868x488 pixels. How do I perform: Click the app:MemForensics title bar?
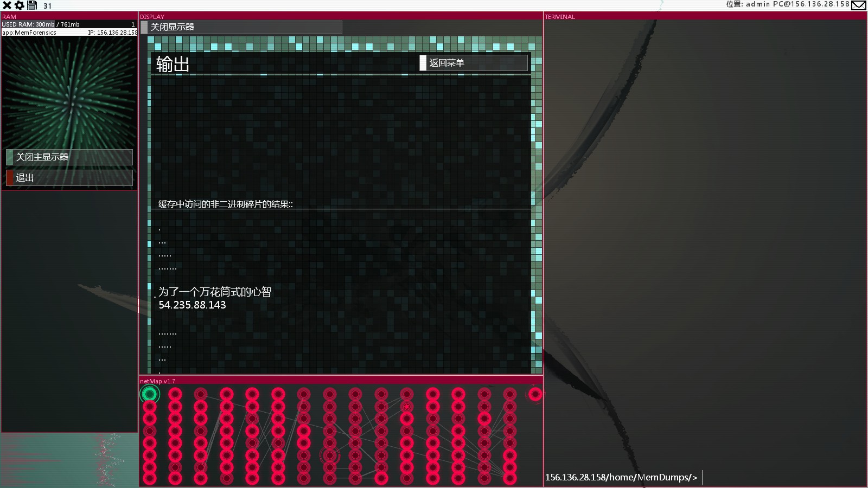click(x=69, y=33)
